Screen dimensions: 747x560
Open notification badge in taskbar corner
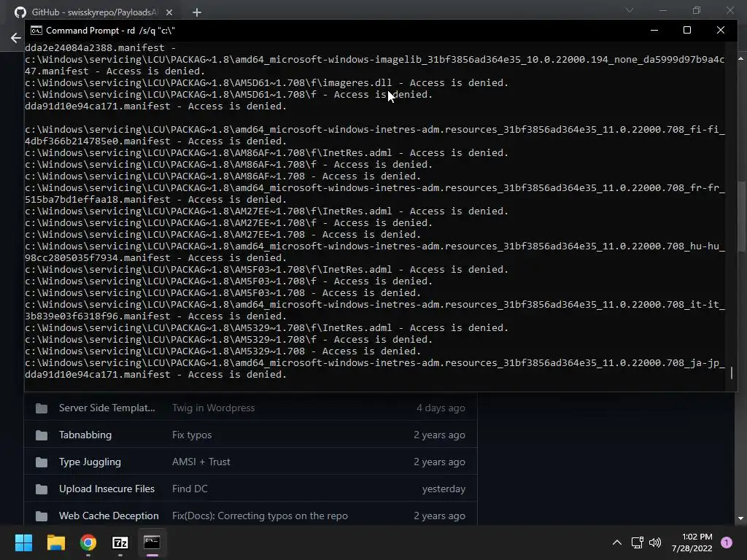(x=727, y=542)
